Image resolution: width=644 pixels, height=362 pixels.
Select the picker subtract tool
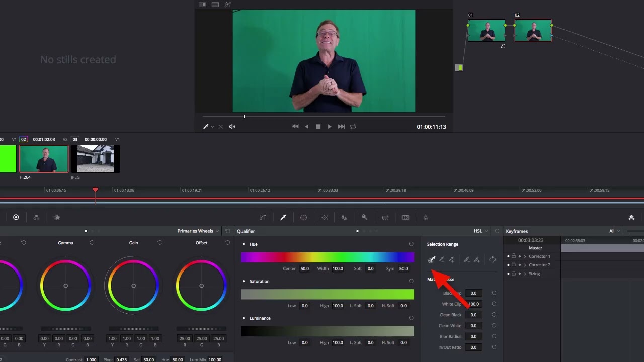(x=442, y=259)
